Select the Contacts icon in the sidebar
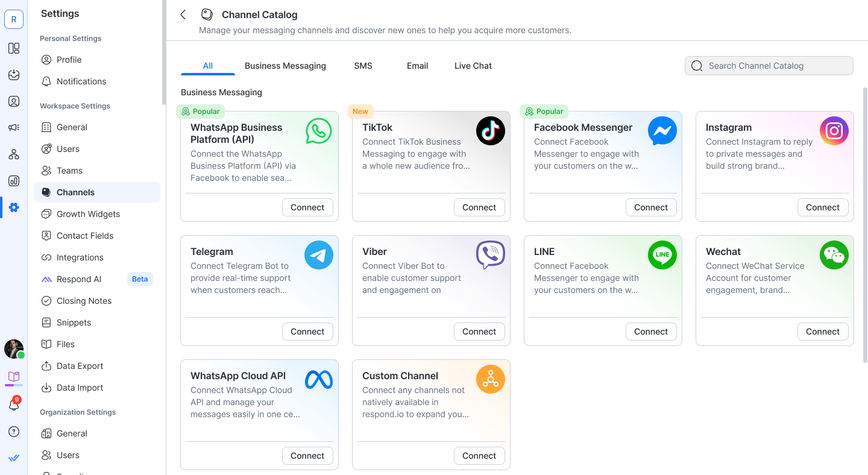868x475 pixels. pos(13,101)
